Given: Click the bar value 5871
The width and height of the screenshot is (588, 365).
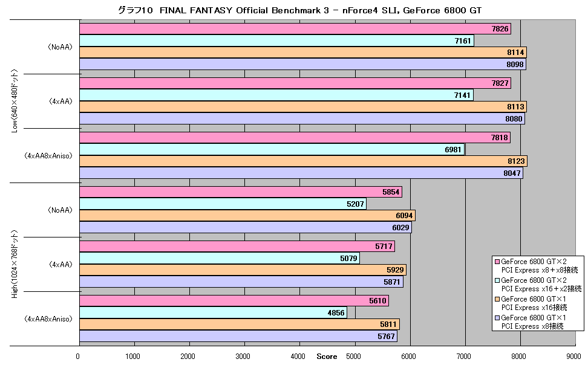Looking at the screenshot, I should pyautogui.click(x=392, y=282).
